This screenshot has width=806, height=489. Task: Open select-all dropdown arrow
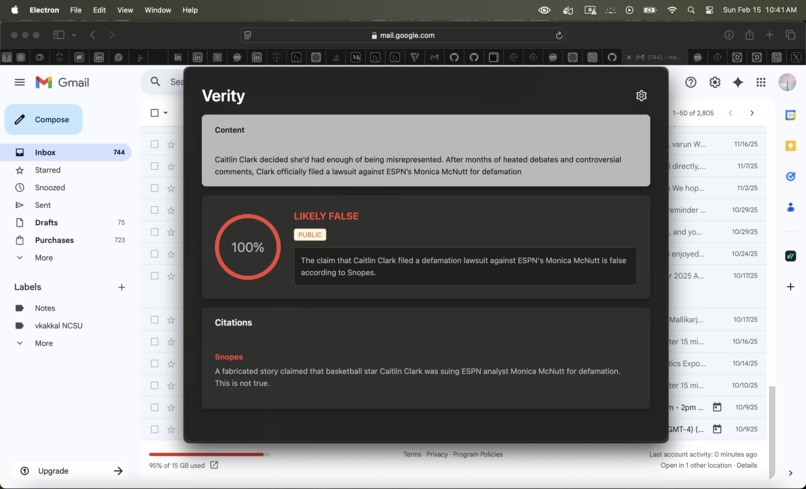click(166, 113)
